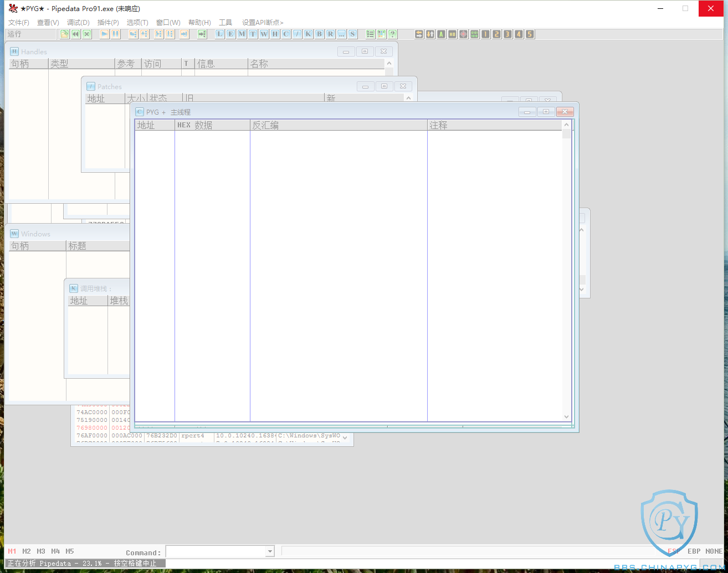Click the green question mark help icon
The image size is (728, 573).
click(x=392, y=34)
